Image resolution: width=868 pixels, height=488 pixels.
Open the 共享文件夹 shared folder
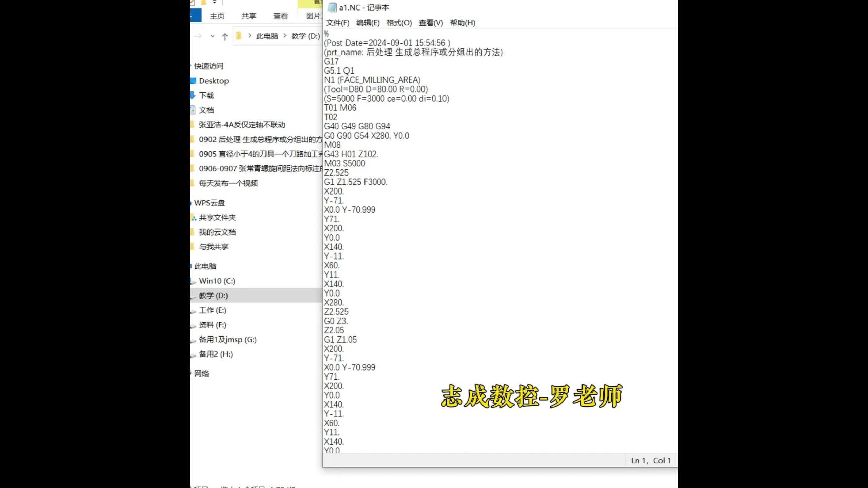pyautogui.click(x=217, y=217)
